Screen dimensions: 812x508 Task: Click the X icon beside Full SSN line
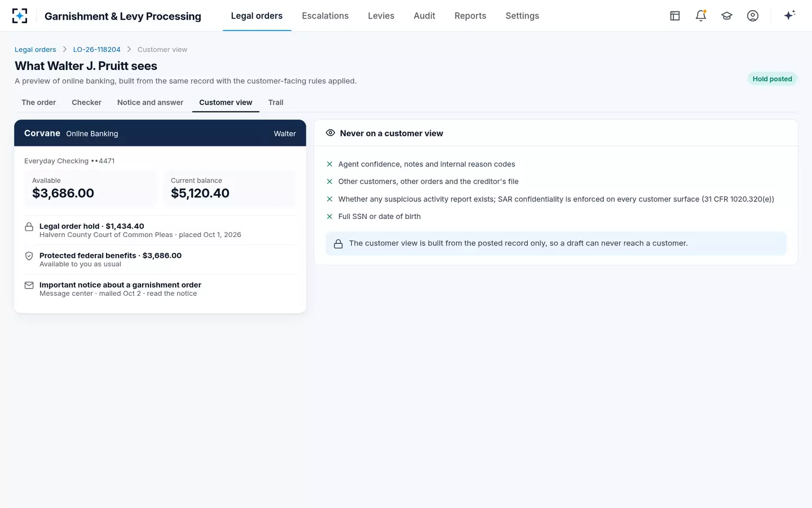pos(329,217)
